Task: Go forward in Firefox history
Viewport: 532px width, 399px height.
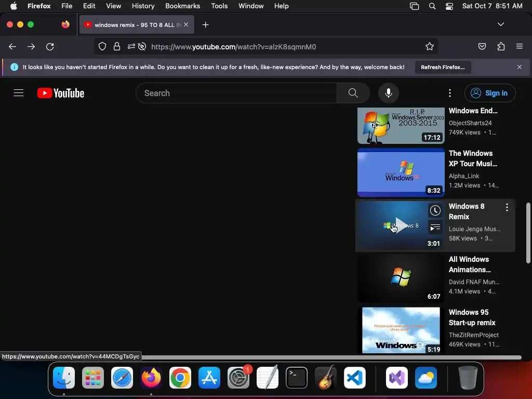Action: [31, 46]
